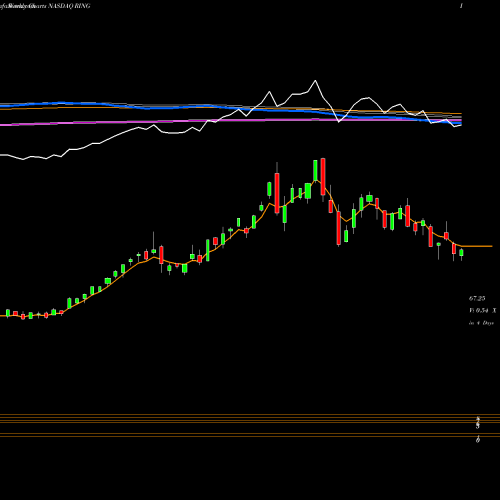Click the 67.25 price label
Image resolution: width=500 pixels, height=500 pixels.
[477, 298]
